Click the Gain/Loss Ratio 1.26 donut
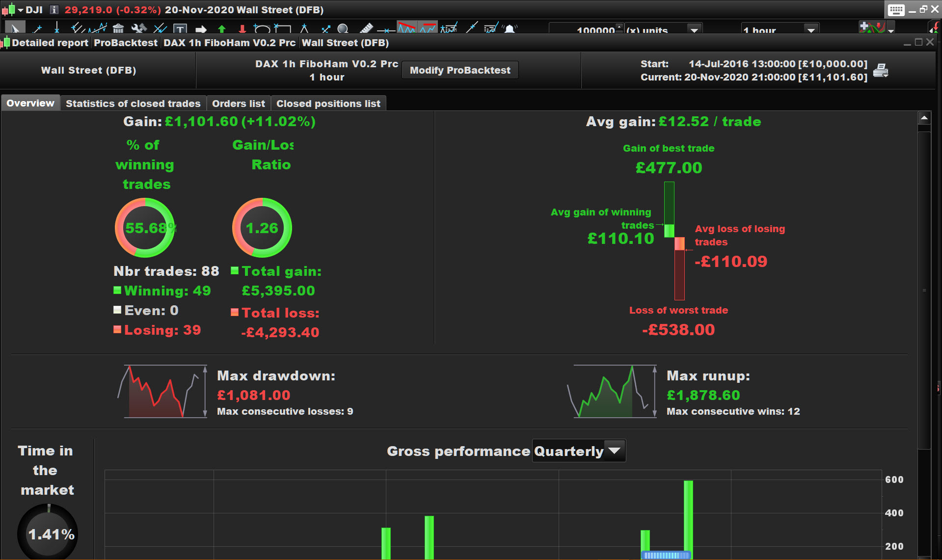 tap(262, 228)
